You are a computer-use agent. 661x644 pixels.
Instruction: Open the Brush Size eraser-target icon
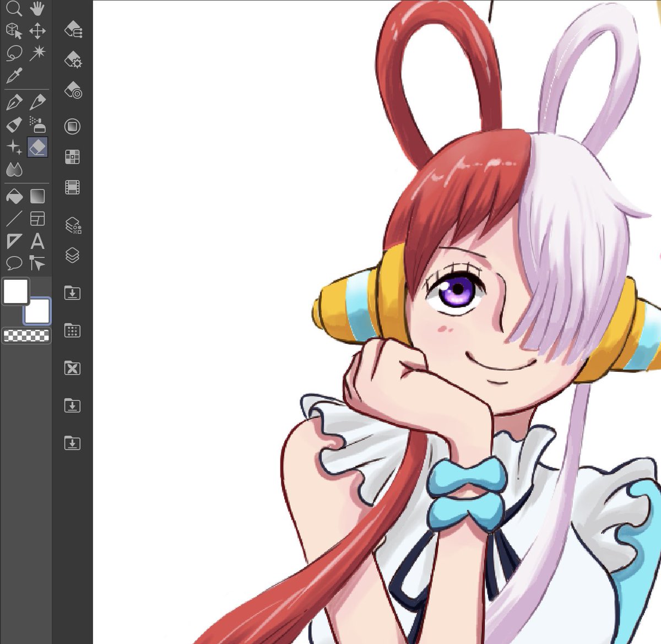click(73, 90)
